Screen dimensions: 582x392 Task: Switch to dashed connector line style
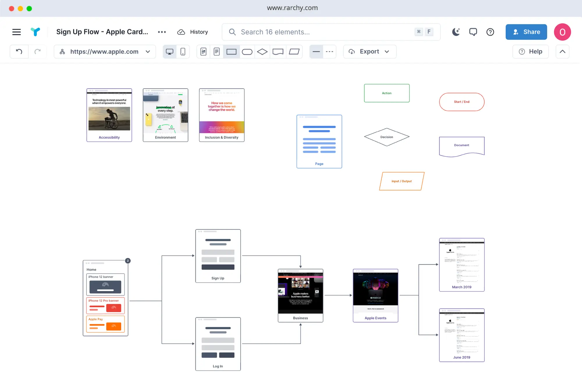click(329, 51)
